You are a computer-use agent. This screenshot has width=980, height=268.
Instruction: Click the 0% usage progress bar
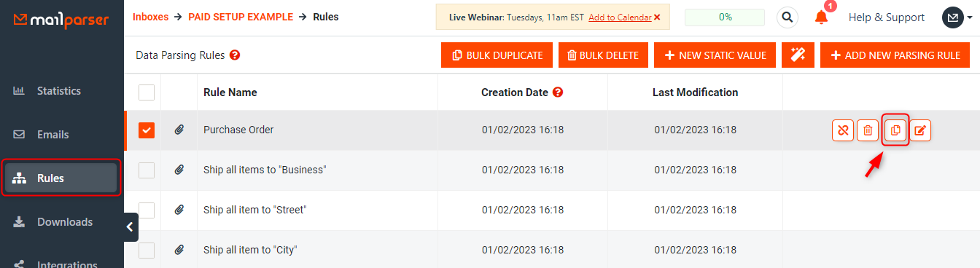click(x=725, y=17)
